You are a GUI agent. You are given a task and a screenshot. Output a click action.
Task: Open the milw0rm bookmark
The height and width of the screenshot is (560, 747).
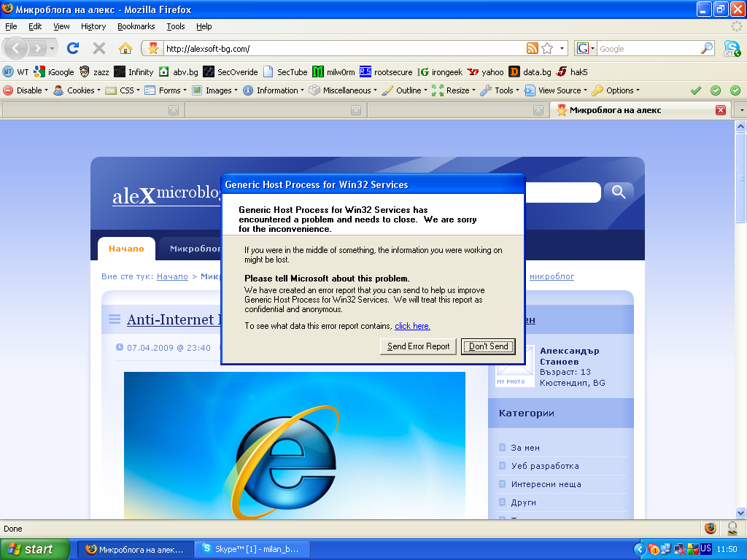click(333, 72)
